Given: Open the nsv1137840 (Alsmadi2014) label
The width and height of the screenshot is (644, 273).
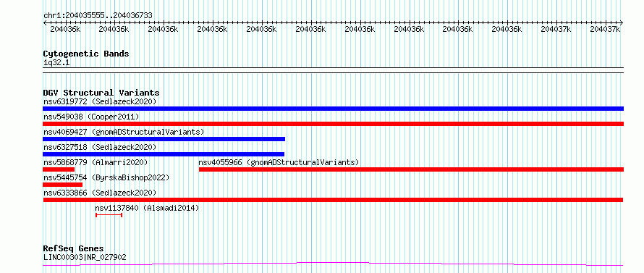Looking at the screenshot, I should pos(147,208).
